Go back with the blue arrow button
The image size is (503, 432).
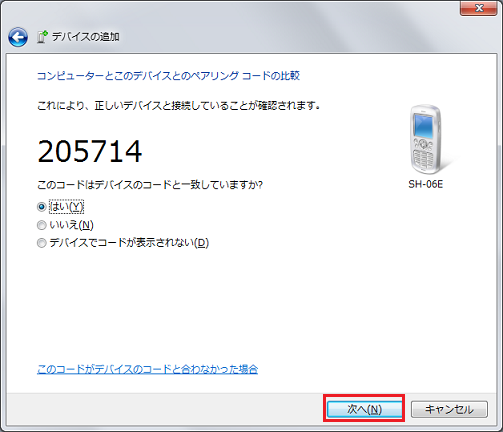point(18,37)
